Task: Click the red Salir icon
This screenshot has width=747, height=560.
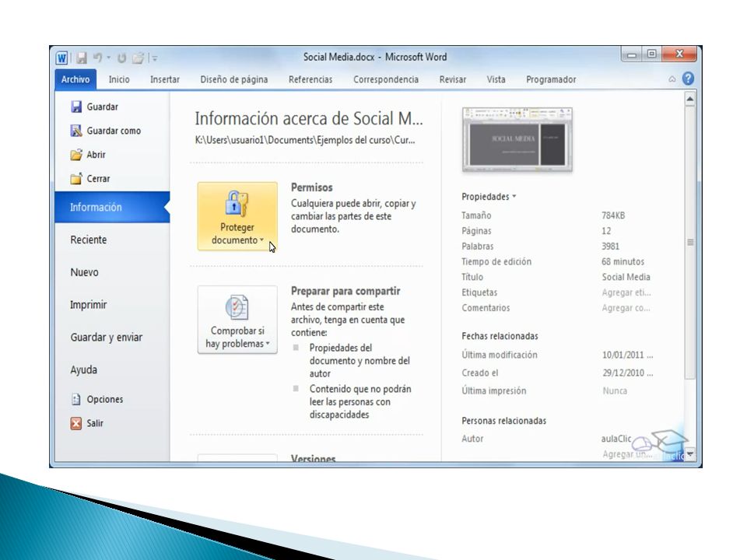Action: click(x=75, y=423)
